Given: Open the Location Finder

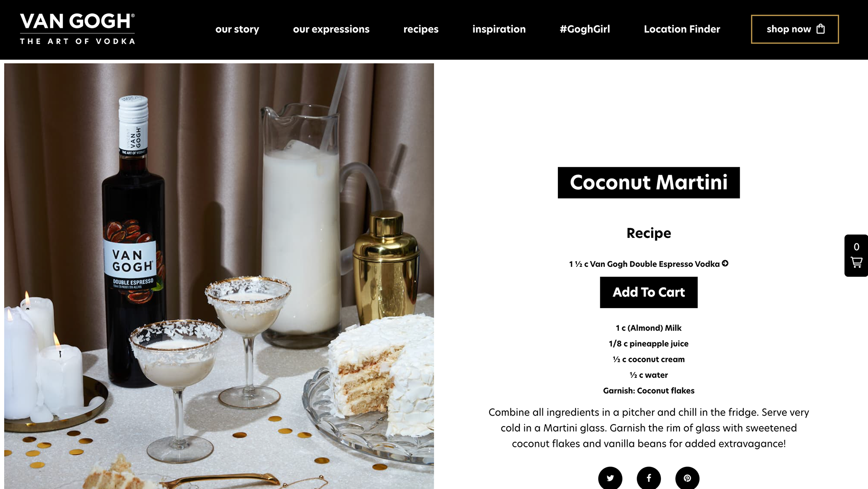Looking at the screenshot, I should click(x=682, y=29).
